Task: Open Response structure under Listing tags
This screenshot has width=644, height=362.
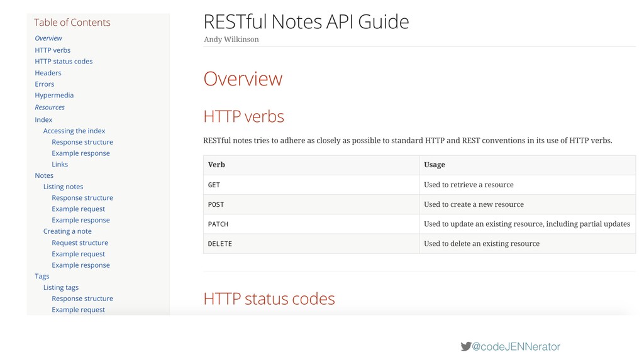Action: [82, 299]
